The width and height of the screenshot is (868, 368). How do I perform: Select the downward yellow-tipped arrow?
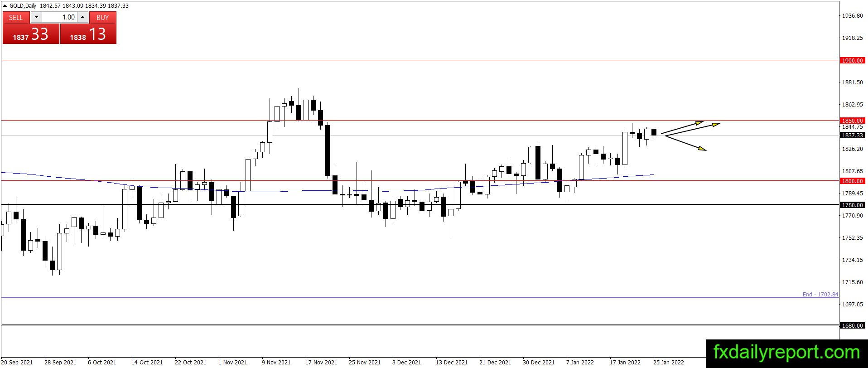coord(686,143)
